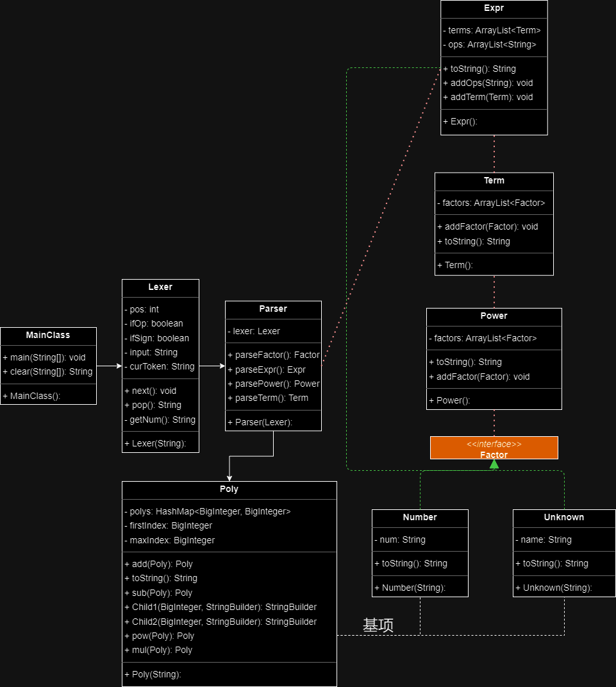Image resolution: width=616 pixels, height=687 pixels.
Task: Click the arrowhead entering Lexer from MainClass
Action: [119, 366]
